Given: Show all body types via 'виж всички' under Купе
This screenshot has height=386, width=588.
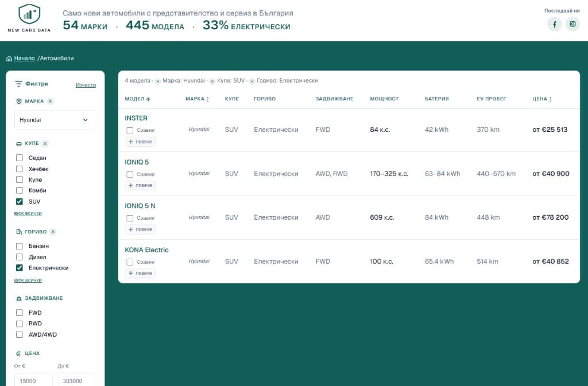Looking at the screenshot, I should (28, 213).
